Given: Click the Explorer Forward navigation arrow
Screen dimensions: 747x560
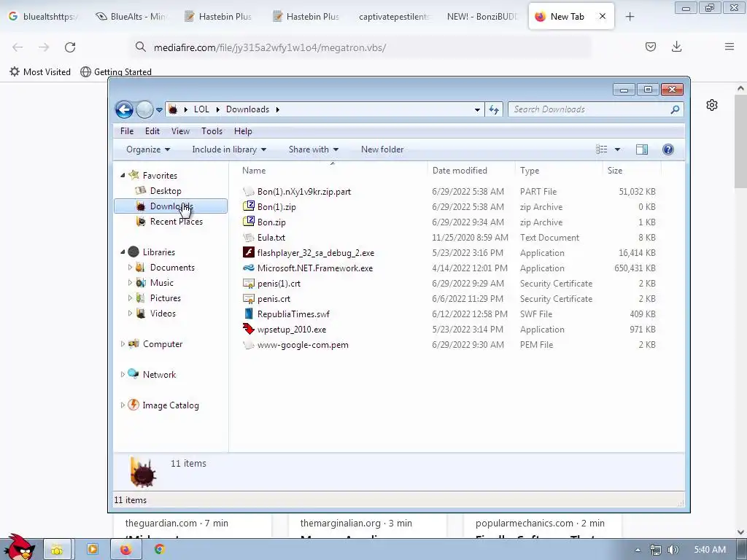Looking at the screenshot, I should click(144, 109).
